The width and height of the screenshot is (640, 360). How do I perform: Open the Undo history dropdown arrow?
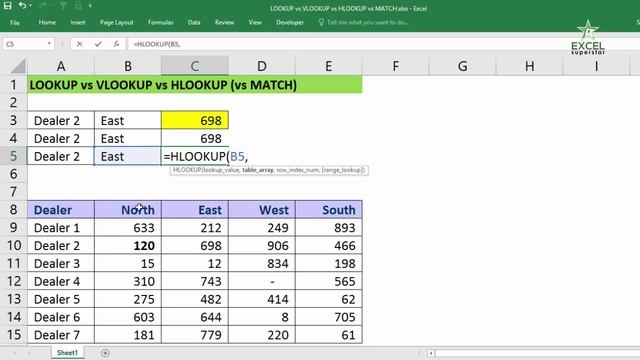point(30,6)
